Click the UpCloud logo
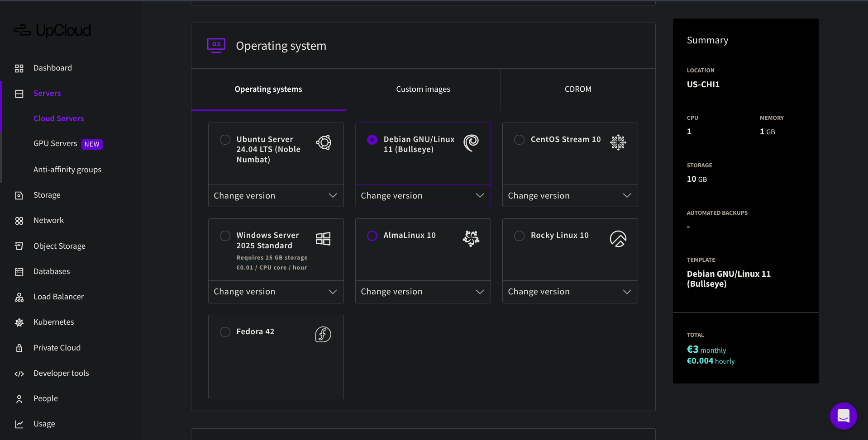Screen dimensions: 868x440 coord(52,30)
